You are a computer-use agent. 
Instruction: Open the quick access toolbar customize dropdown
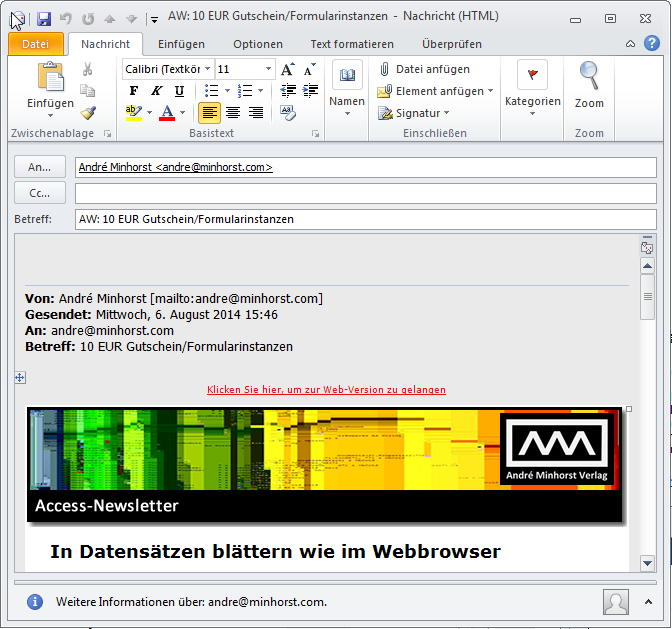click(154, 20)
